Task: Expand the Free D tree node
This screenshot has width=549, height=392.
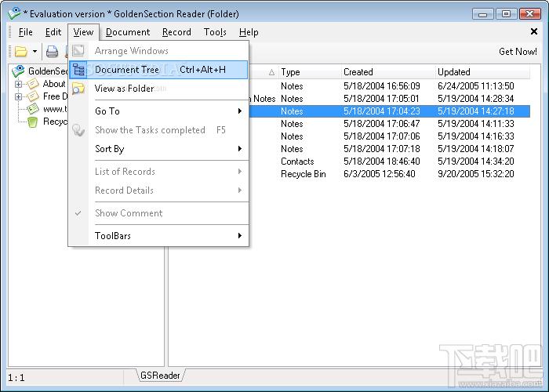Action: [18, 96]
